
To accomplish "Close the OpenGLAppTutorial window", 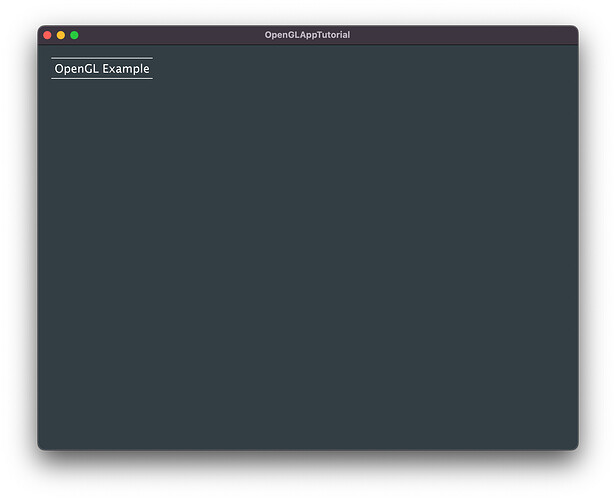I will [x=47, y=35].
